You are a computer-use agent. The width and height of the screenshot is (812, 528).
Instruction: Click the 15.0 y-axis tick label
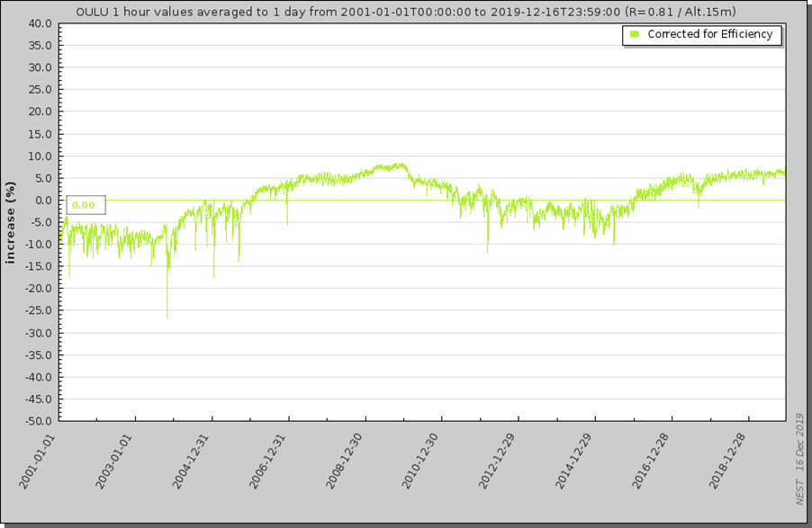[x=40, y=134]
